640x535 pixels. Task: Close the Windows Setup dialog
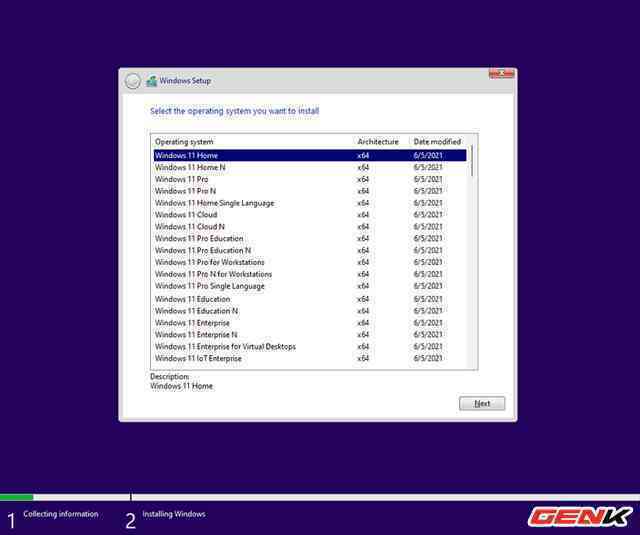pyautogui.click(x=501, y=74)
